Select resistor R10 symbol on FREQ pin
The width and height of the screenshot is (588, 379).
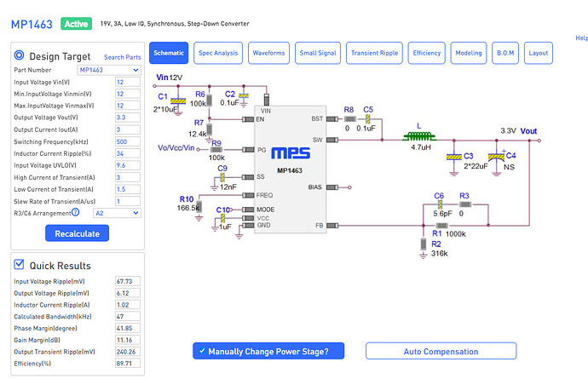coord(199,207)
